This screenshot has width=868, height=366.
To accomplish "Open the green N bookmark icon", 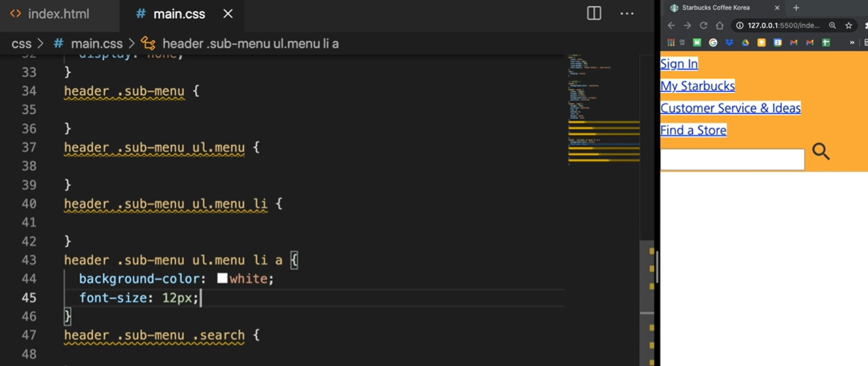I will (x=697, y=42).
